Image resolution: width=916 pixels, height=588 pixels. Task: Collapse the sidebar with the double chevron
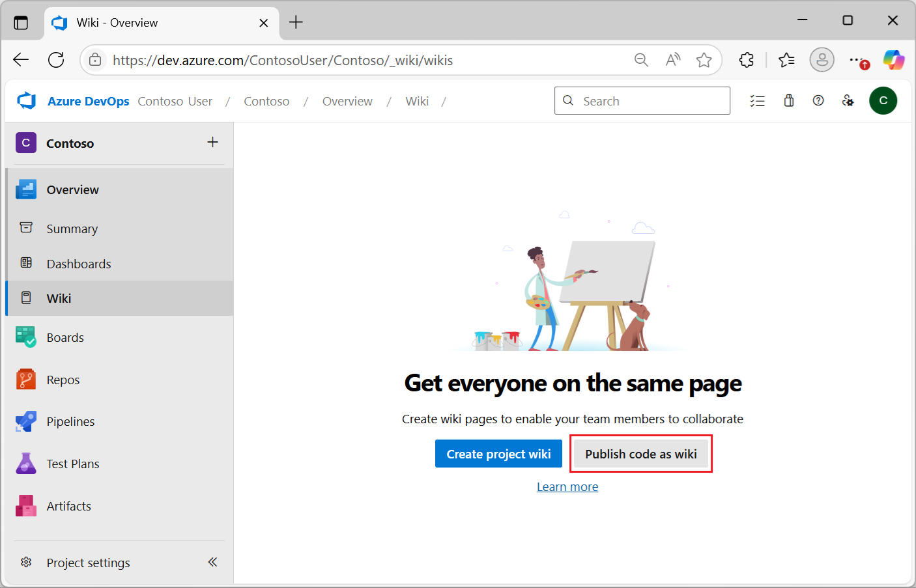point(212,562)
